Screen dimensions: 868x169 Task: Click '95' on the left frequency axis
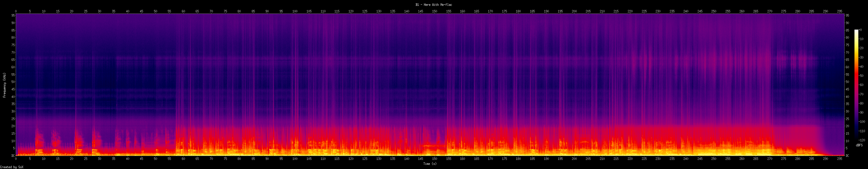[x=13, y=15]
